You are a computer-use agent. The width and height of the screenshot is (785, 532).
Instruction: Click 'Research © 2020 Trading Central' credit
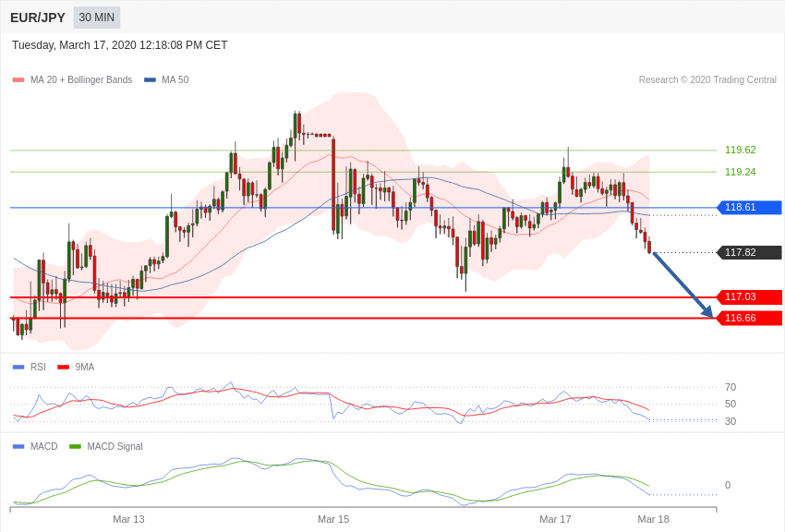coord(707,79)
